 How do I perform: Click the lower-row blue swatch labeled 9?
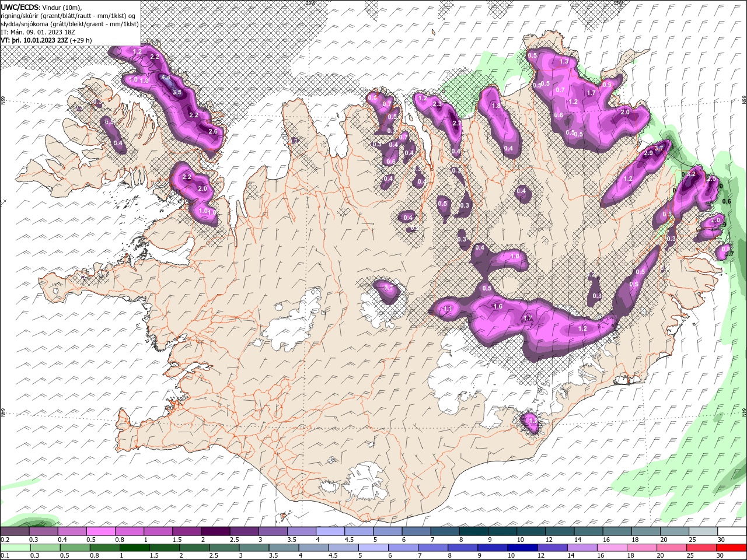tap(493, 548)
